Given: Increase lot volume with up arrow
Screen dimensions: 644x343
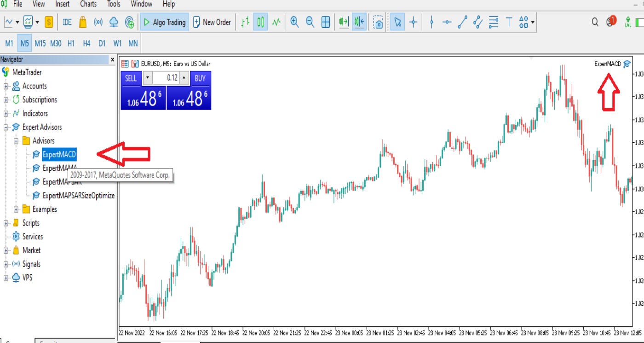Looking at the screenshot, I should (x=184, y=78).
